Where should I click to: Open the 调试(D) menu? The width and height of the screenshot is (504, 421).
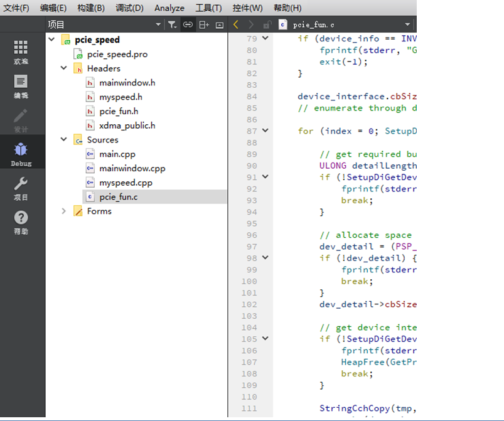coord(129,8)
